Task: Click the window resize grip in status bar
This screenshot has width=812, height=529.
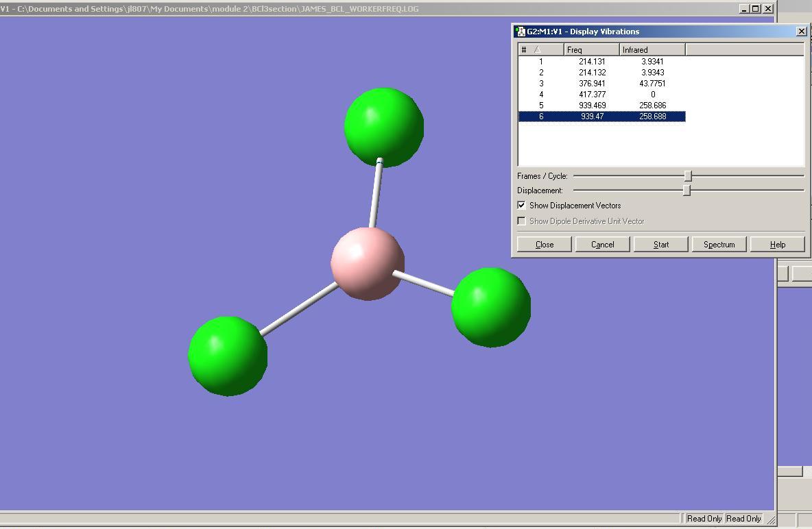Action: [x=771, y=519]
